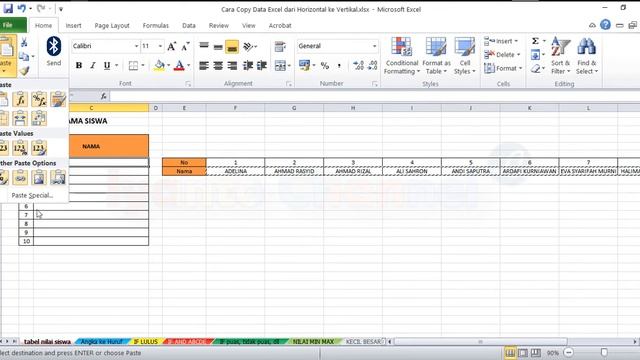Viewport: 640px width, 360px height.
Task: Open Paste Special dialog
Action: click(x=32, y=196)
